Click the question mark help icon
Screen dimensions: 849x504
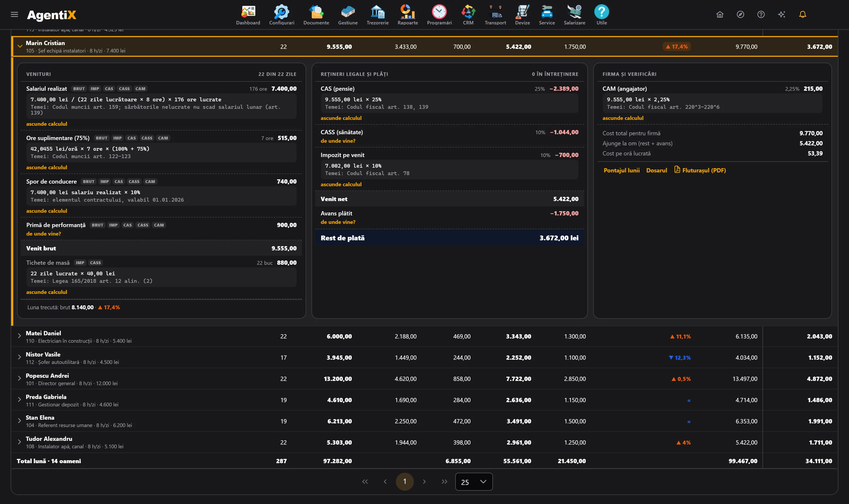(761, 14)
